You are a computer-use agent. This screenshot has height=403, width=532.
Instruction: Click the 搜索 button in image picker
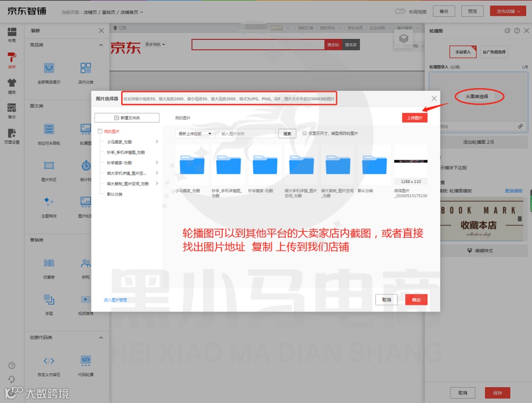pos(287,133)
